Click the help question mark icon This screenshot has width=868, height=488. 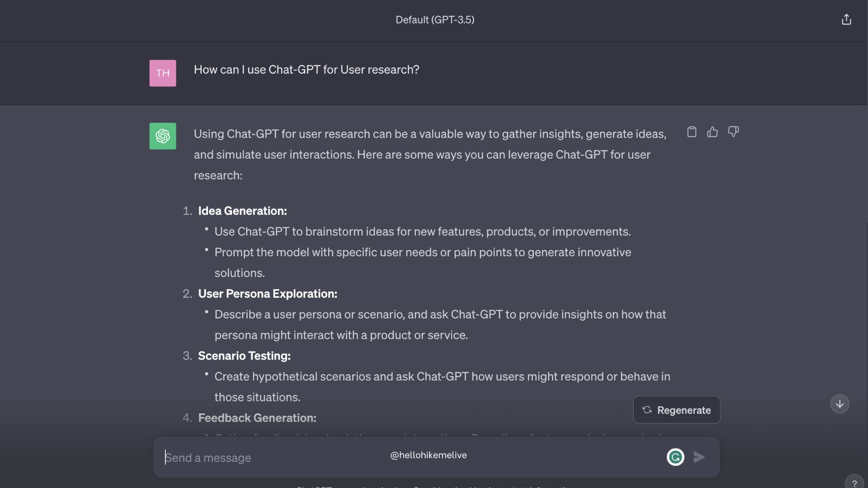pyautogui.click(x=854, y=483)
